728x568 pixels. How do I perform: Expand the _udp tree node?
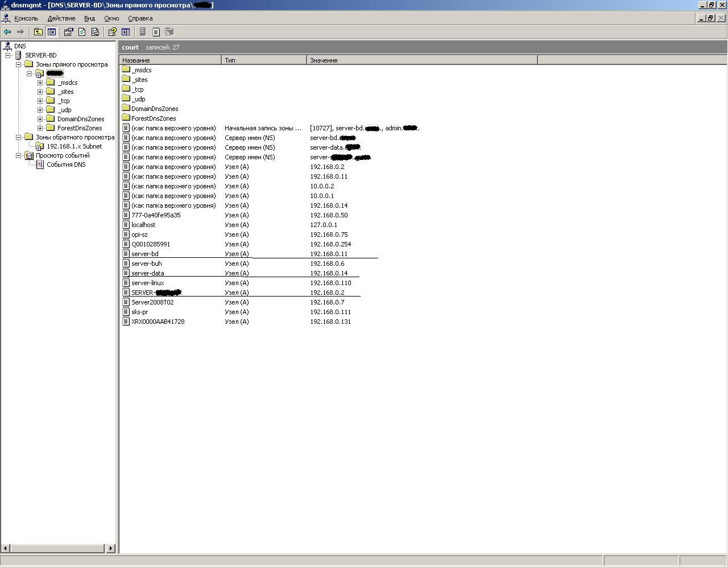coord(40,110)
